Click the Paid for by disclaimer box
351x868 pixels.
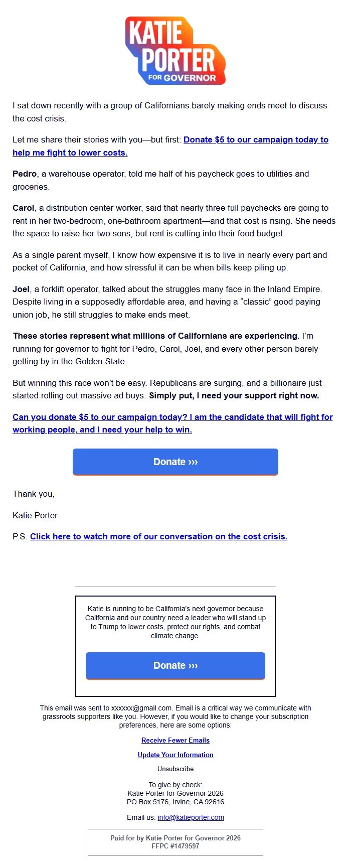[175, 842]
